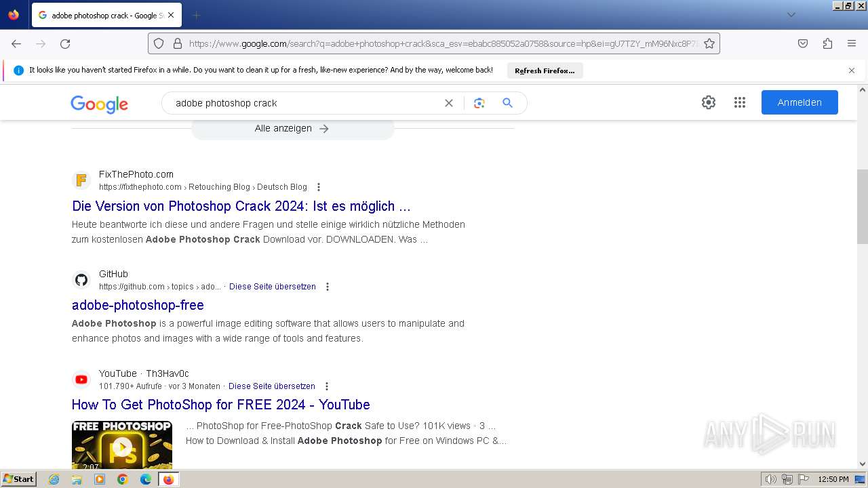Click the network tray icon
Image resolution: width=868 pixels, height=488 pixels.
point(787,479)
